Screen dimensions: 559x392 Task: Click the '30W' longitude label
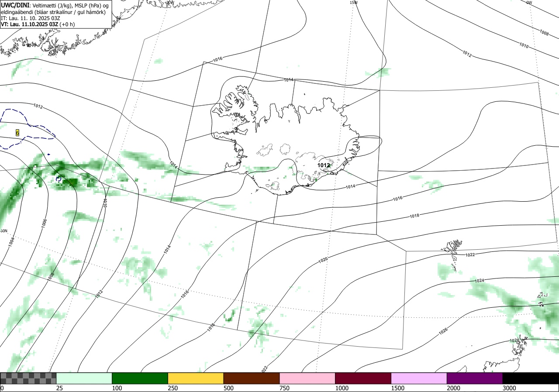point(170,2)
